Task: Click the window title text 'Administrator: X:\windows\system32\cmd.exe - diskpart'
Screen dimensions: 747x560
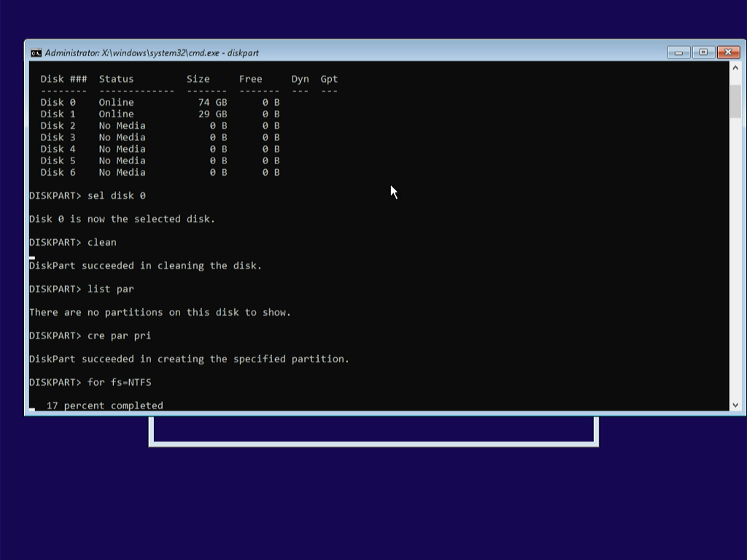Action: click(x=152, y=52)
